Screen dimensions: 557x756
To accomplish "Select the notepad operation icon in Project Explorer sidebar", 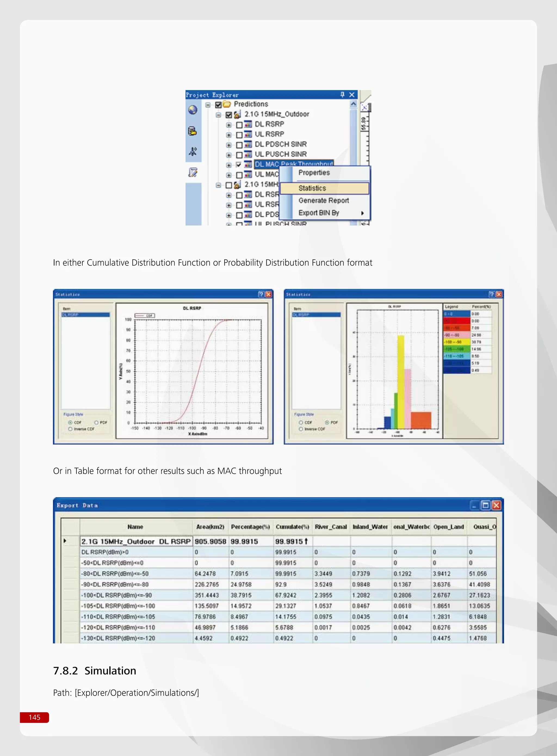I will coord(193,172).
